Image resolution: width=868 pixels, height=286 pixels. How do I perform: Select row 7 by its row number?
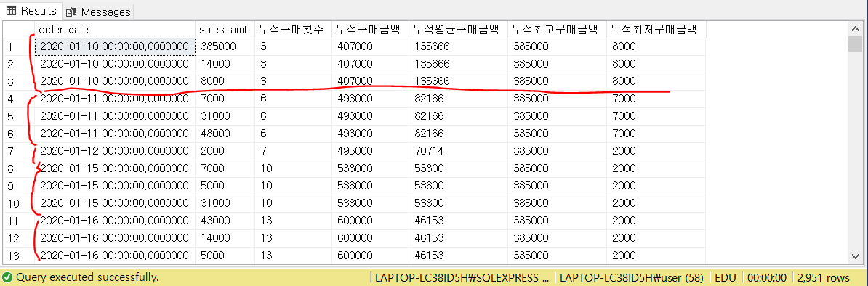18,152
